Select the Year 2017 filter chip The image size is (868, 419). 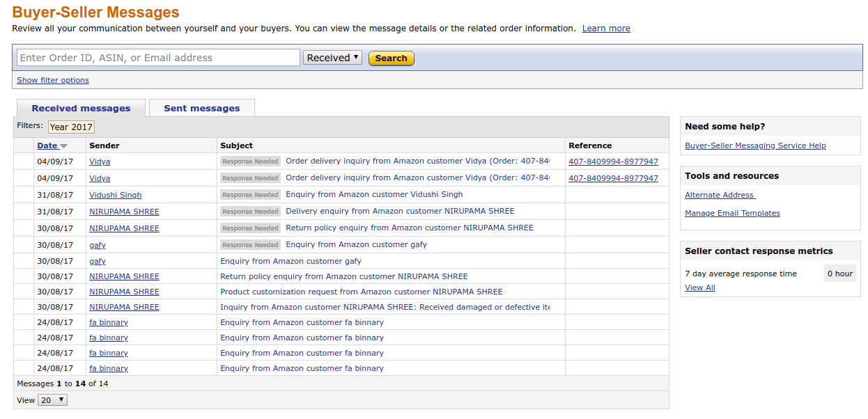71,127
